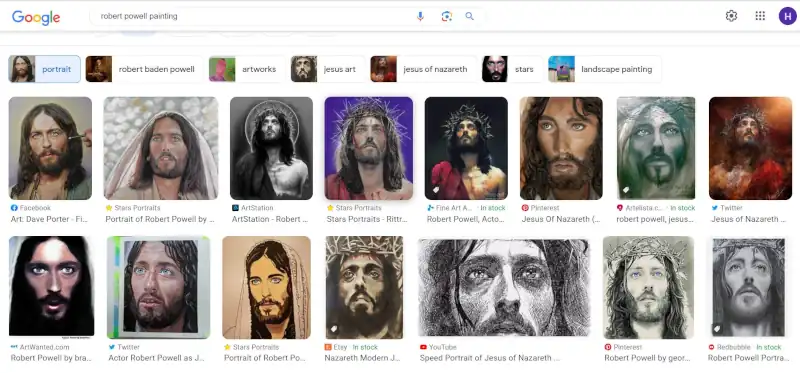Image resolution: width=800 pixels, height=373 pixels.
Task: Open the settings gear icon
Action: click(731, 16)
